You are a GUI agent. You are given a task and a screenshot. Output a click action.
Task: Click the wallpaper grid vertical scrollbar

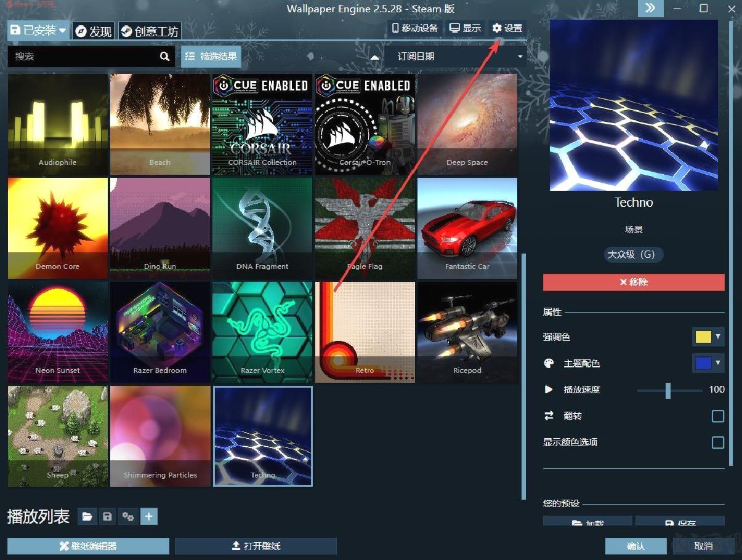(x=523, y=376)
